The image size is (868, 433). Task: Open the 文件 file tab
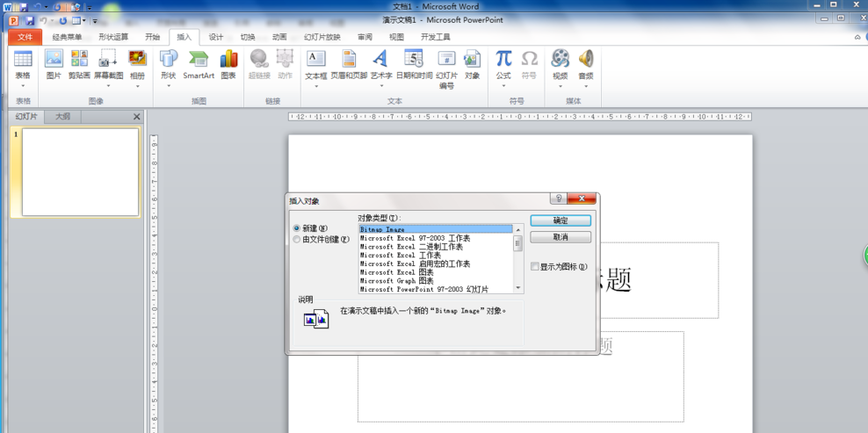tap(25, 37)
